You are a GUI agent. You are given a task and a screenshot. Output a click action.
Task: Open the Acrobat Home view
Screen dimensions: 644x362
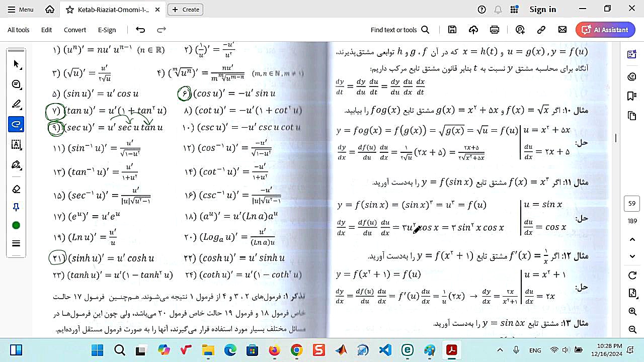point(49,9)
